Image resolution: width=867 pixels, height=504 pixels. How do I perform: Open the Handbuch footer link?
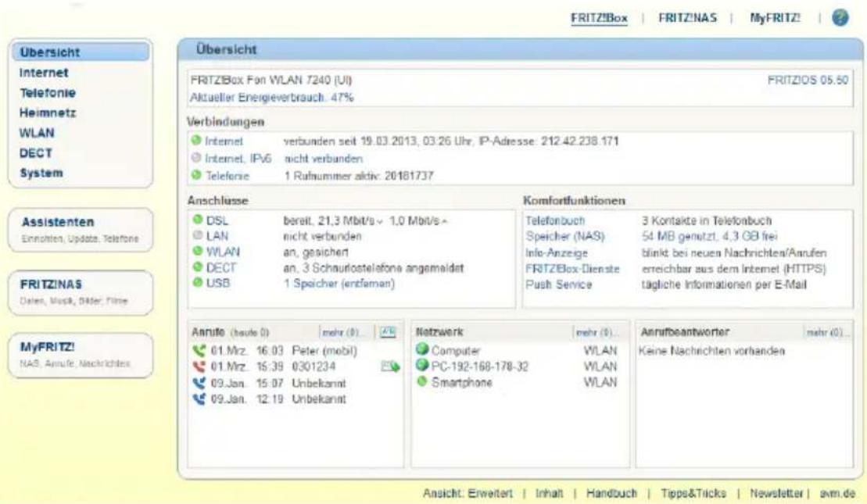coord(611,492)
